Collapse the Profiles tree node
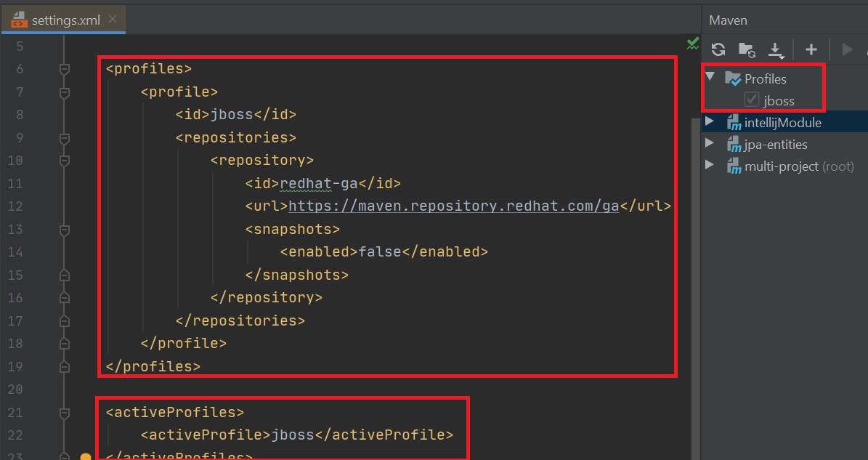 (x=710, y=78)
